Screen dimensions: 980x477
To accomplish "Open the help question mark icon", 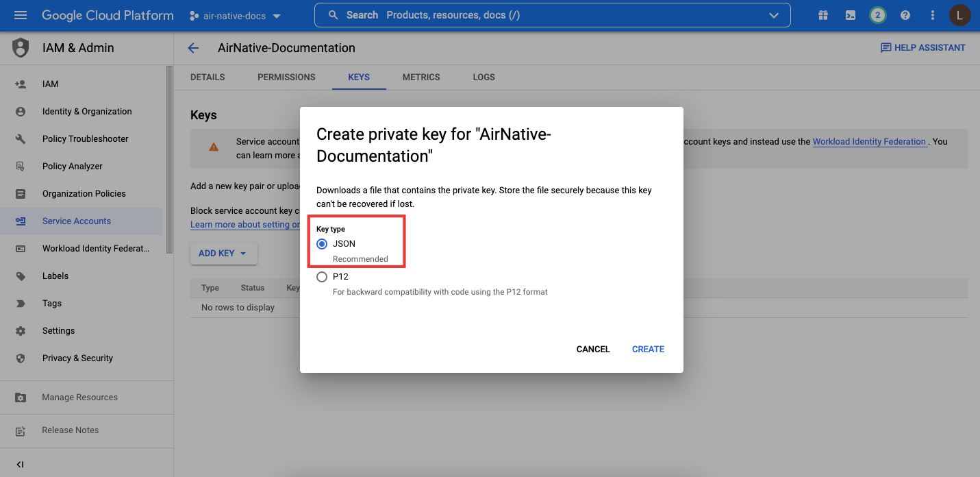I will 905,15.
